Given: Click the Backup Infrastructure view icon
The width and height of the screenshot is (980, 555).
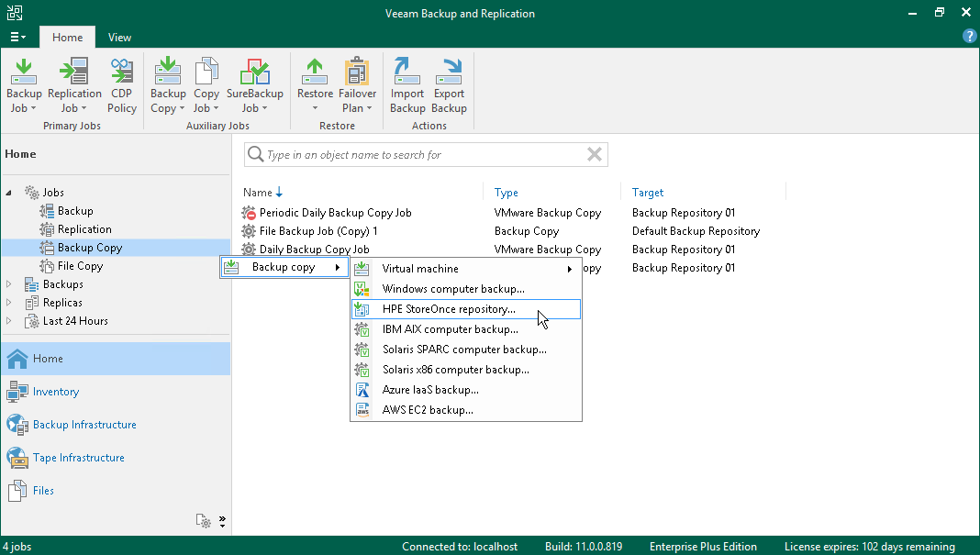Looking at the screenshot, I should click(17, 425).
